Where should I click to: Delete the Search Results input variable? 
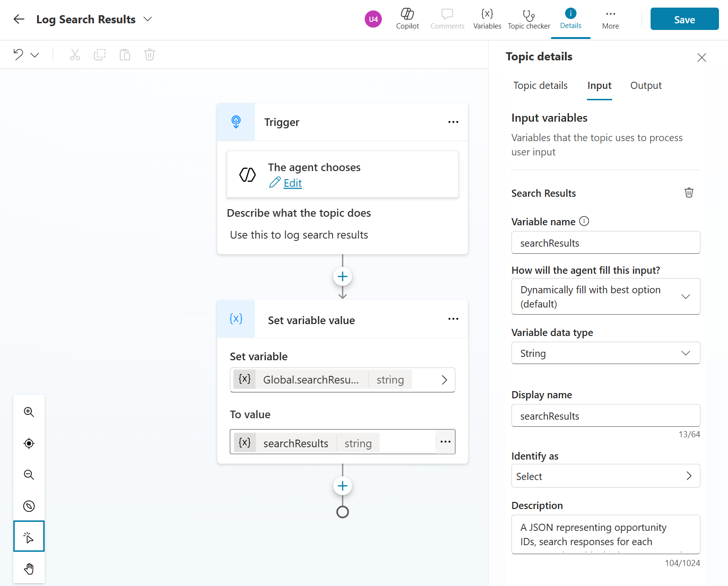(689, 193)
